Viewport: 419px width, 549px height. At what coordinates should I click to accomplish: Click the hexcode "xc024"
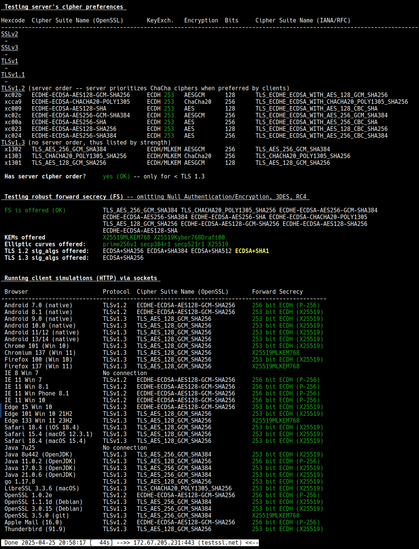click(x=13, y=135)
